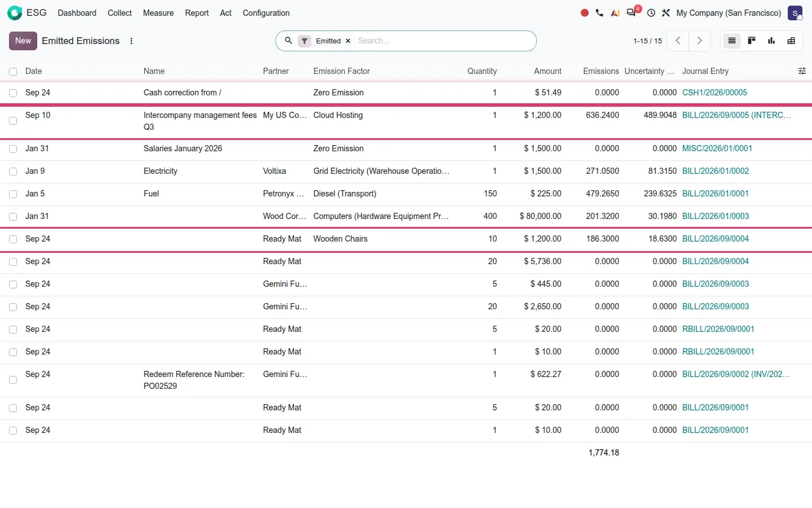
Task: Click the magnifier search icon
Action: pos(288,41)
